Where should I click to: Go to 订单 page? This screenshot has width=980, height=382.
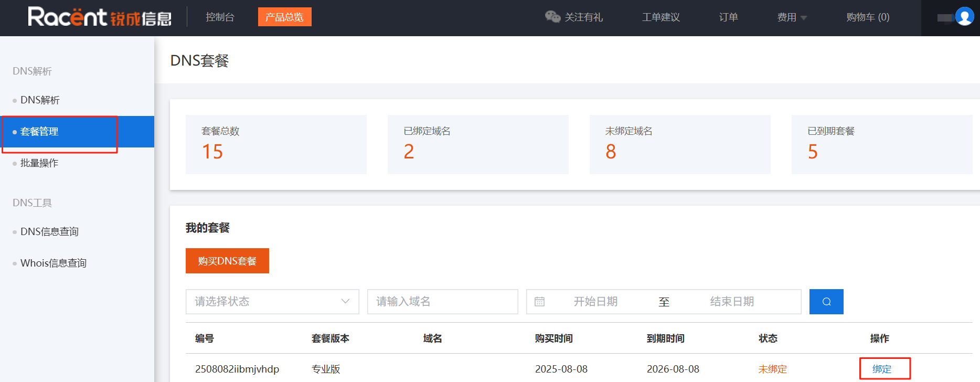(728, 17)
